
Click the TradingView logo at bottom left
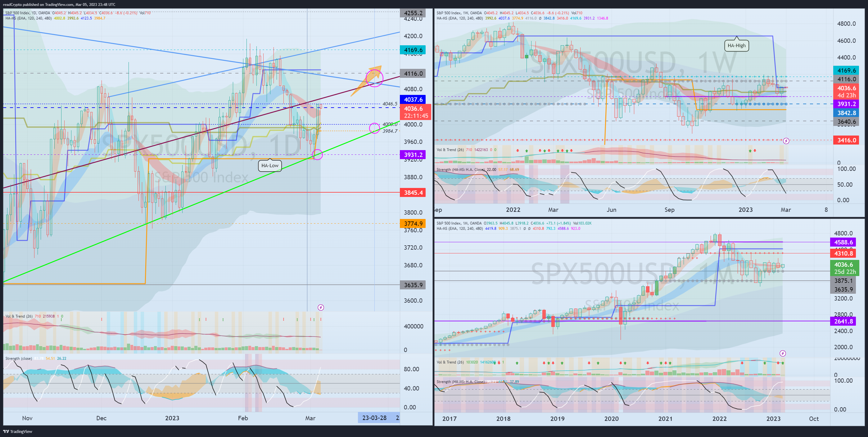pyautogui.click(x=17, y=431)
